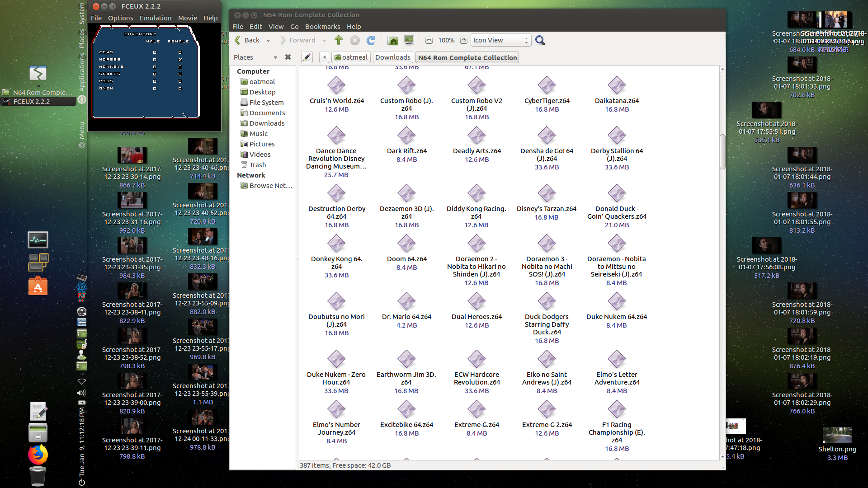Click the Stop loading icon

355,40
